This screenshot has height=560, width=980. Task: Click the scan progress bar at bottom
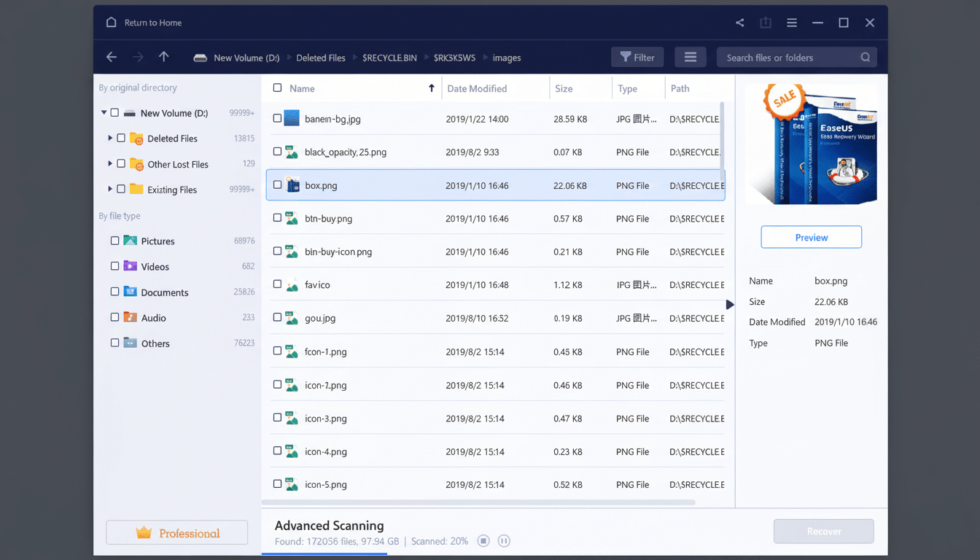click(x=324, y=556)
